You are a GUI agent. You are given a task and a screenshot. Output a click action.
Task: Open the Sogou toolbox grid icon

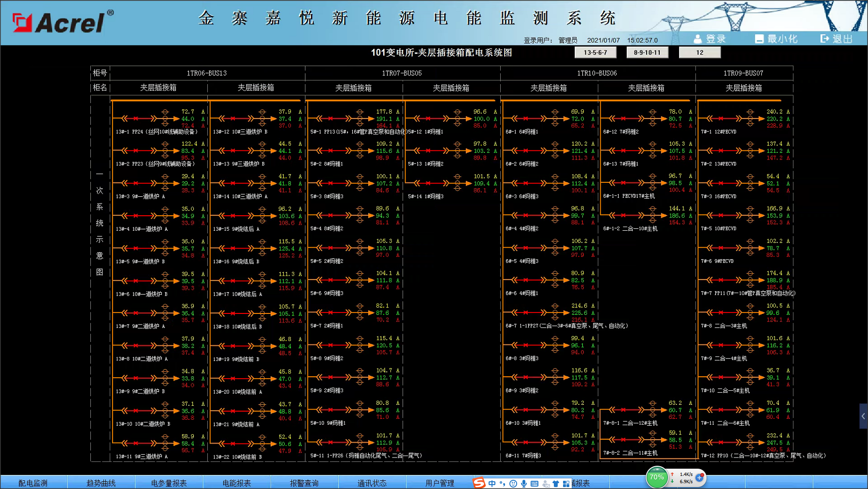click(566, 483)
